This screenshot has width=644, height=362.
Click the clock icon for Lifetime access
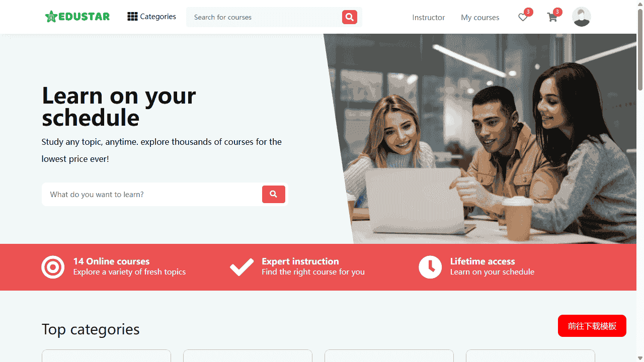(430, 267)
